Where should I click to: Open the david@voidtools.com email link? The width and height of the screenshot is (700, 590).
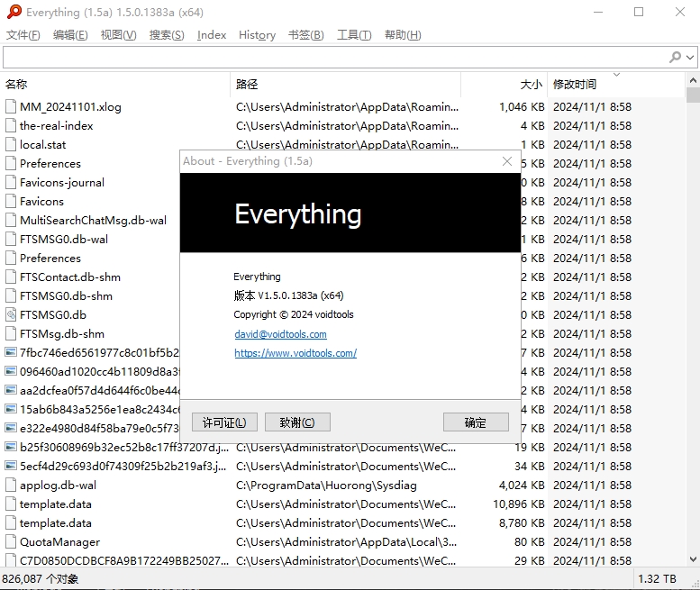pos(280,334)
